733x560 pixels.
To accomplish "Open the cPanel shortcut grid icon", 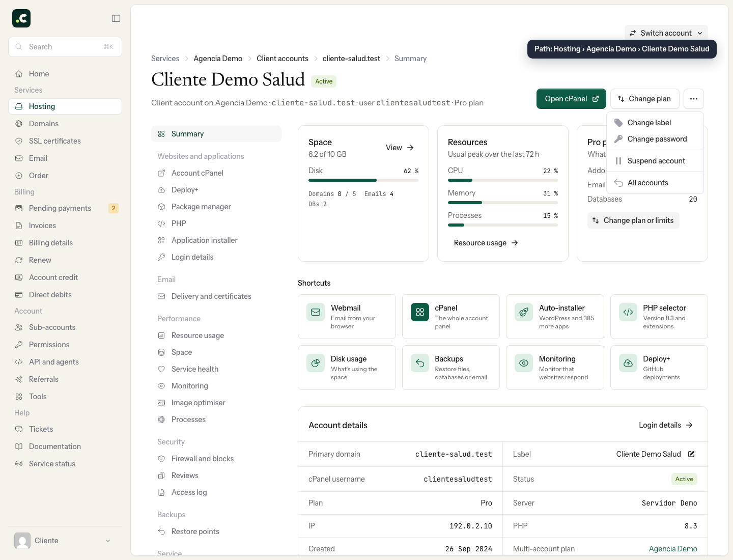I will point(420,312).
